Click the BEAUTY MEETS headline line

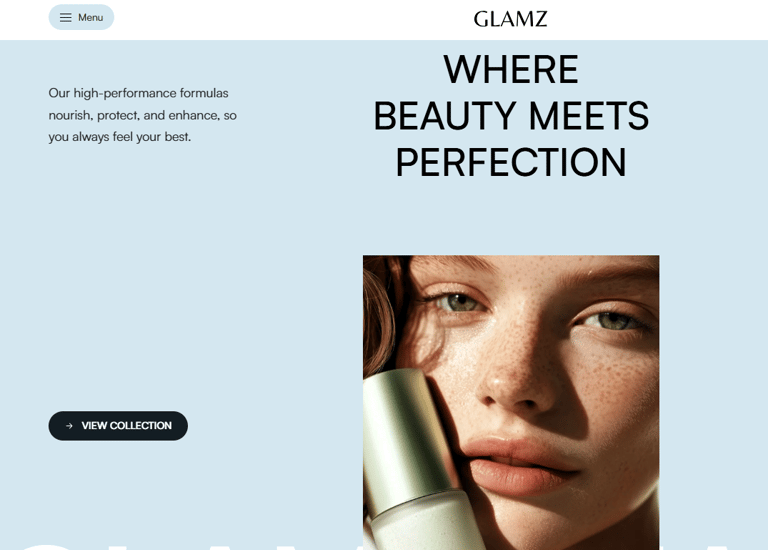click(511, 116)
